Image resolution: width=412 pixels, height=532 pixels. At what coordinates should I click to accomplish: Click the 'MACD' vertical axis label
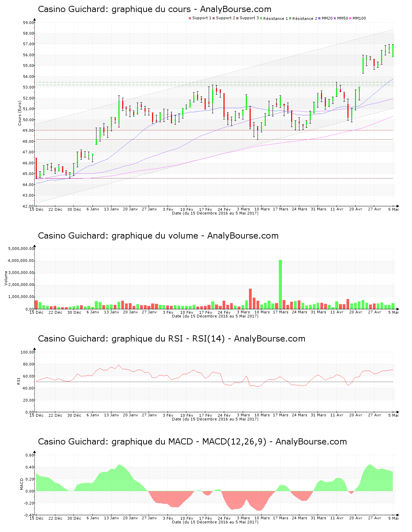[22, 484]
